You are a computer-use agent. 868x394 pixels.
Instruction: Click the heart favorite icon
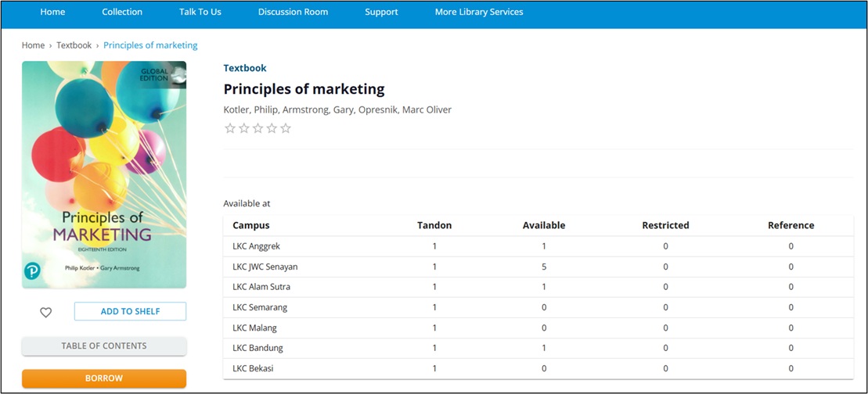pyautogui.click(x=46, y=312)
